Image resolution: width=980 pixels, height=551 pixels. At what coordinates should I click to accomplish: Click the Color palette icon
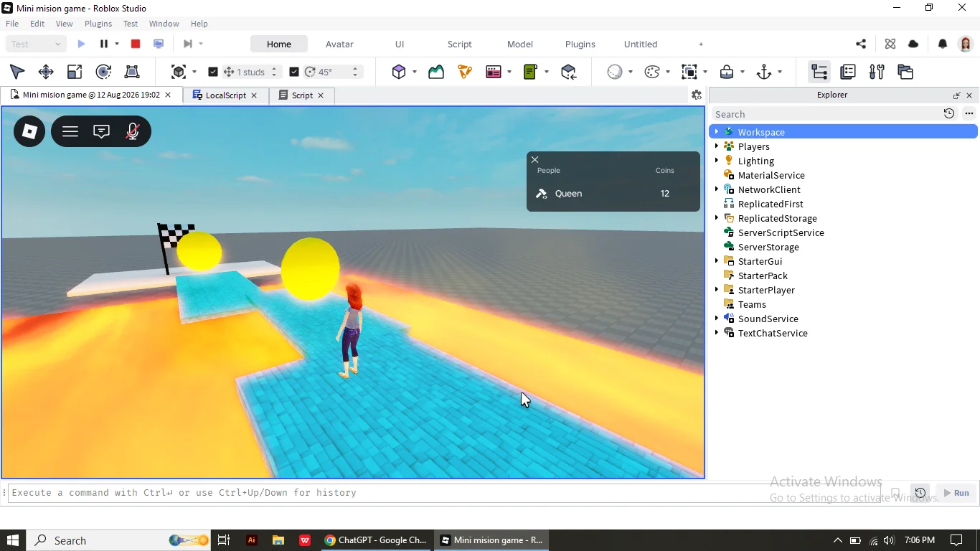click(652, 72)
